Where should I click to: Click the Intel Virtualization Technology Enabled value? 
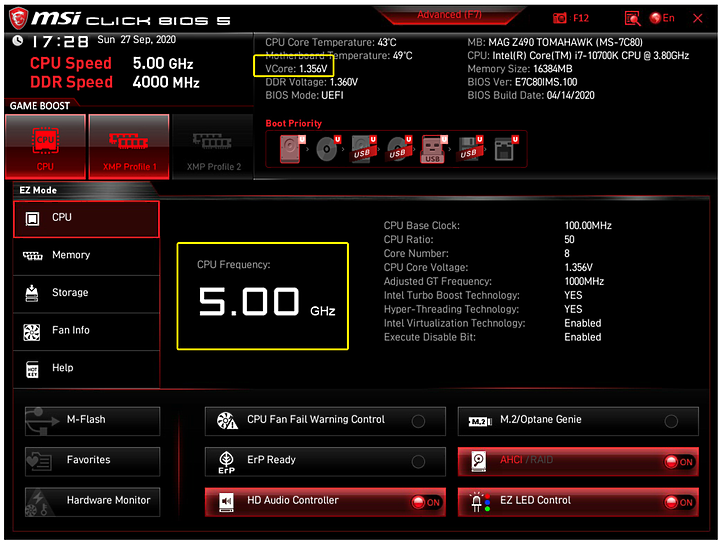pos(583,323)
